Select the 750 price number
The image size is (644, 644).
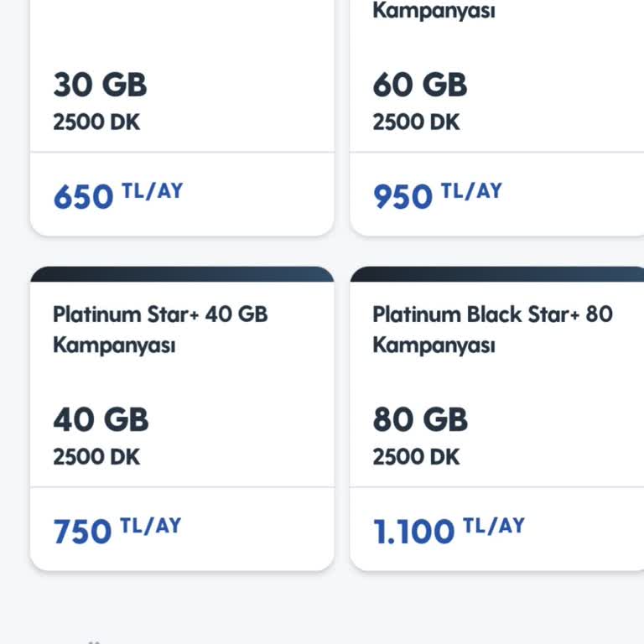[82, 532]
